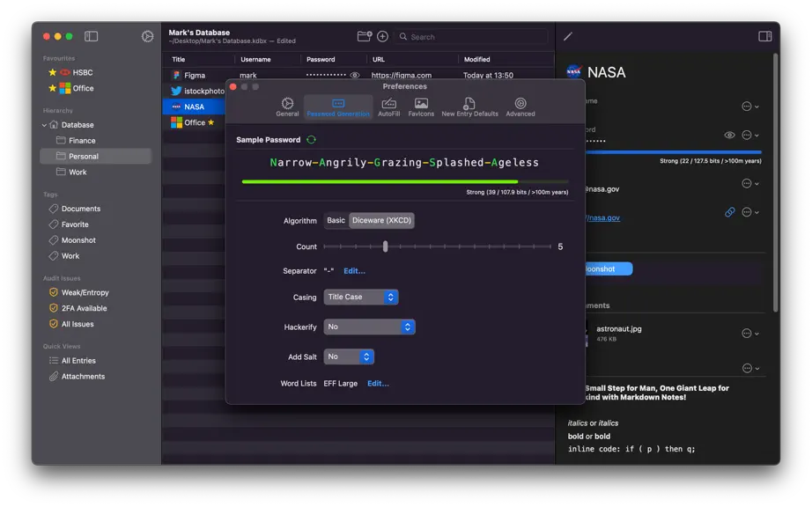
Task: Click the Documents tag icon
Action: (x=54, y=209)
